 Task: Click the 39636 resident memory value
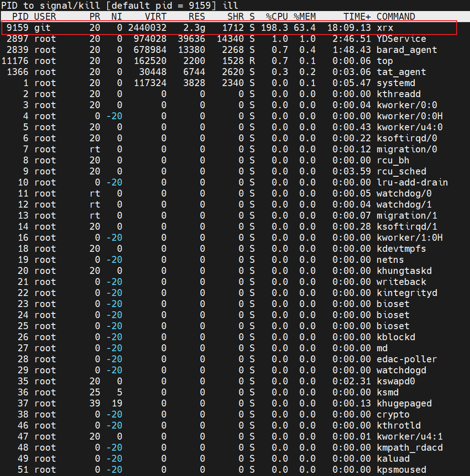pyautogui.click(x=191, y=39)
